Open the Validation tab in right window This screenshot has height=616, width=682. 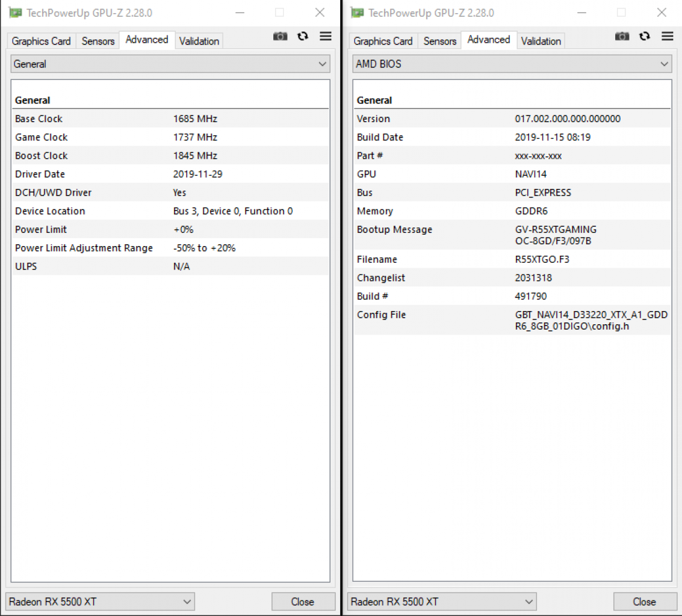point(541,42)
